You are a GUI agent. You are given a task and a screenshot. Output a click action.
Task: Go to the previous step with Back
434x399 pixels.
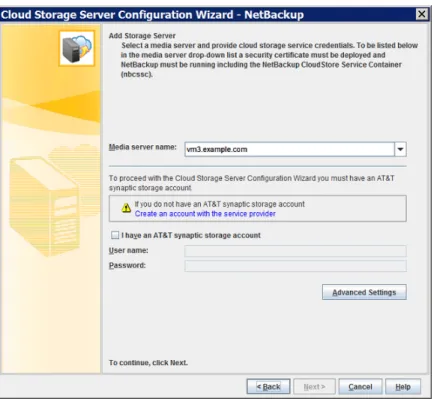click(x=268, y=387)
